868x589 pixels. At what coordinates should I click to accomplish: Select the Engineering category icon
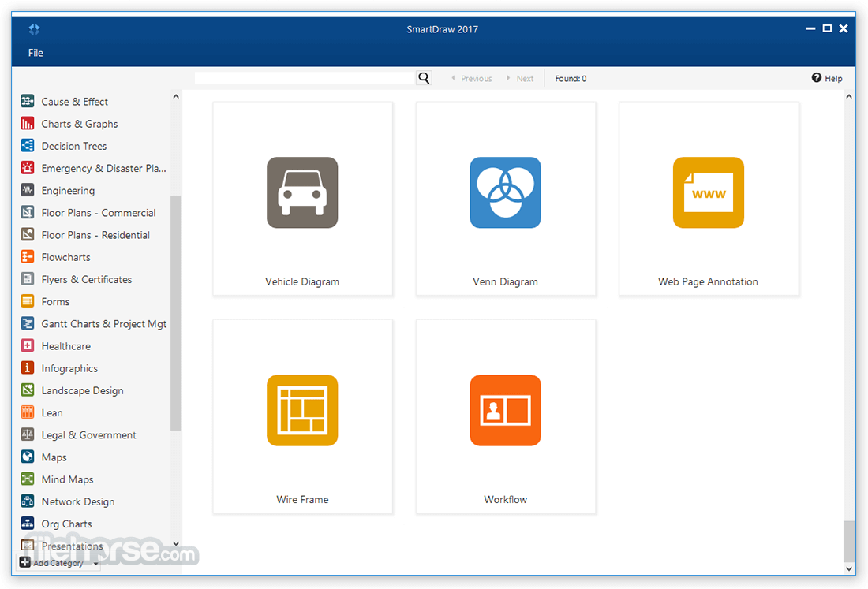pyautogui.click(x=27, y=190)
